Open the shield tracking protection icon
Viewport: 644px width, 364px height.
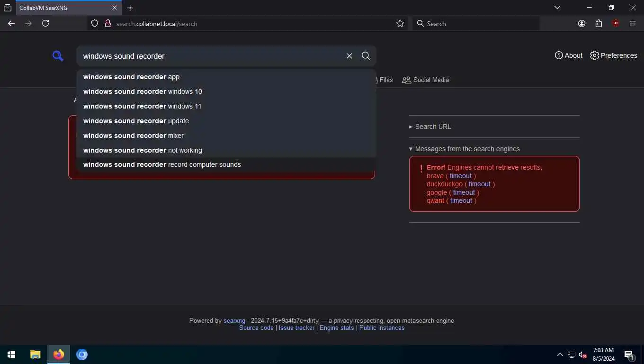coord(95,23)
